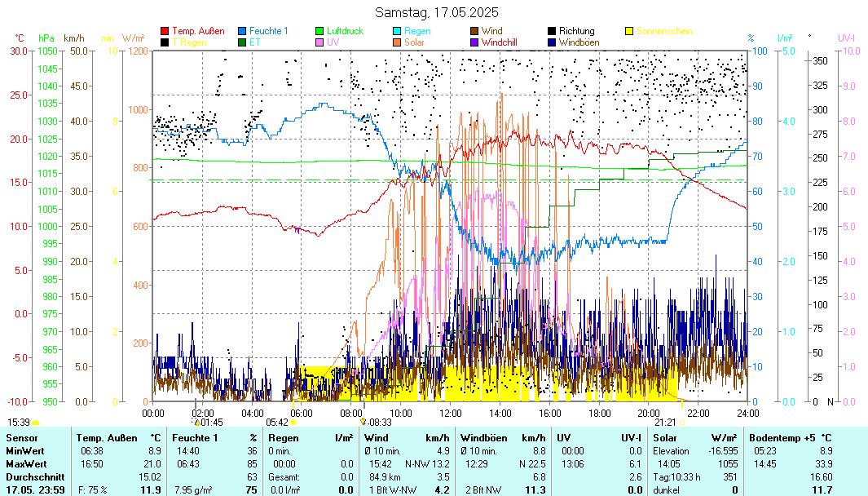Viewport: 868px width, 496px height.
Task: Click the 08:33 marker below the time axis
Action: point(364,423)
